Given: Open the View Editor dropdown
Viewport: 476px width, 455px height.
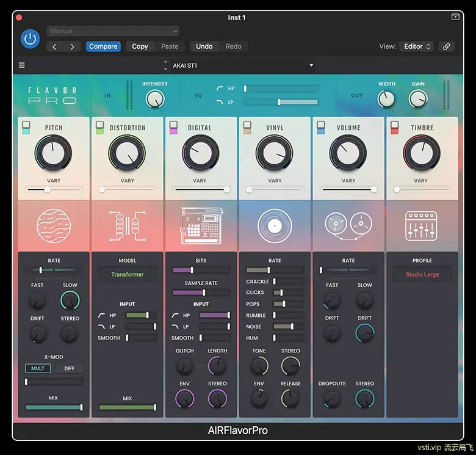Looking at the screenshot, I should coord(417,46).
